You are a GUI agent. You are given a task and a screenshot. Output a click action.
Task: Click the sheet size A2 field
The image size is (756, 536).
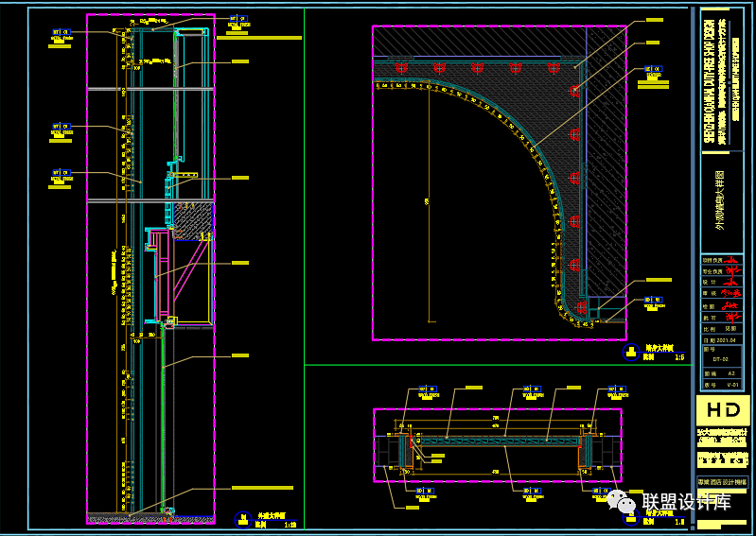[730, 373]
